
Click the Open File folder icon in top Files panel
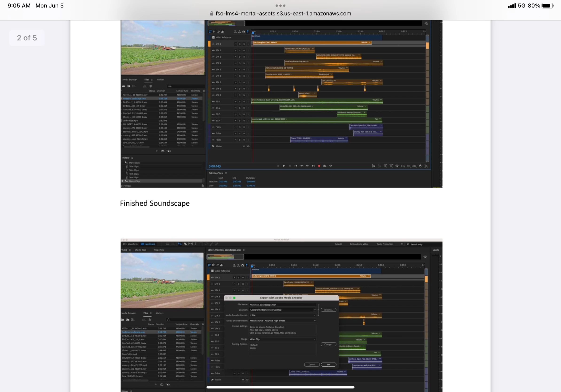pos(123,86)
